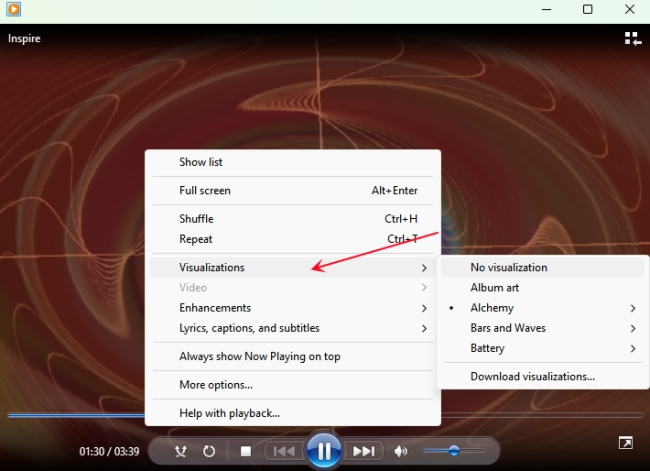Expand Visualizations submenu arrow
This screenshot has width=650, height=471.
click(424, 268)
